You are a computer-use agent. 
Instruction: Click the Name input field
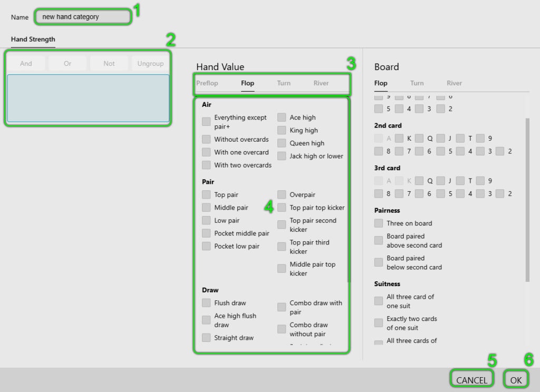click(x=83, y=17)
